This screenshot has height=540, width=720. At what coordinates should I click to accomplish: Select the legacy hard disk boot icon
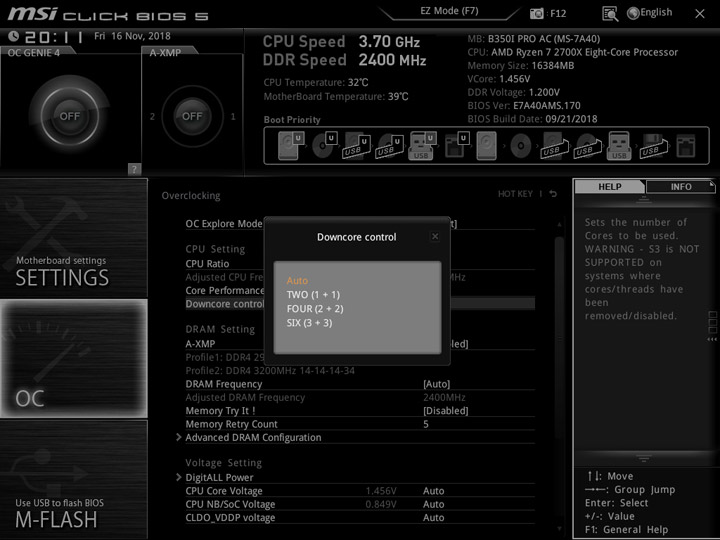487,146
